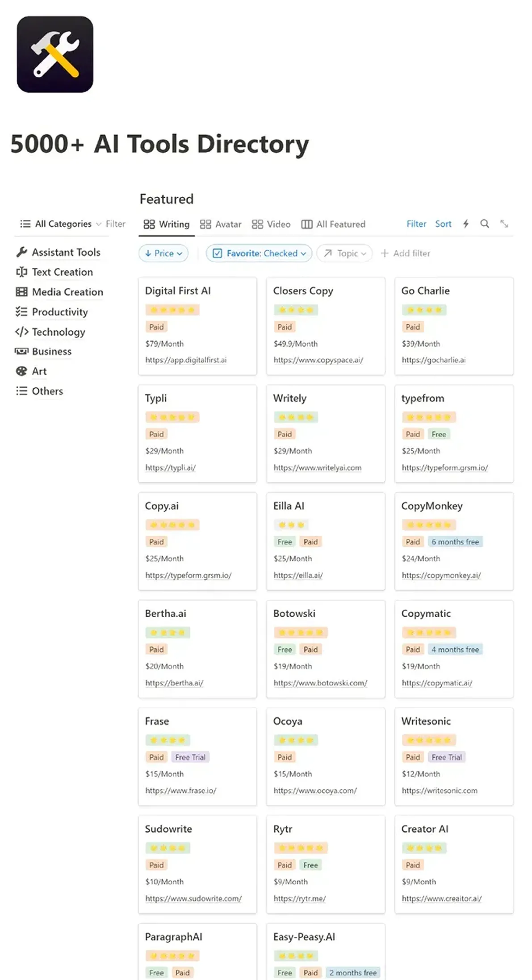Open the writelyai.com link

[x=317, y=468]
